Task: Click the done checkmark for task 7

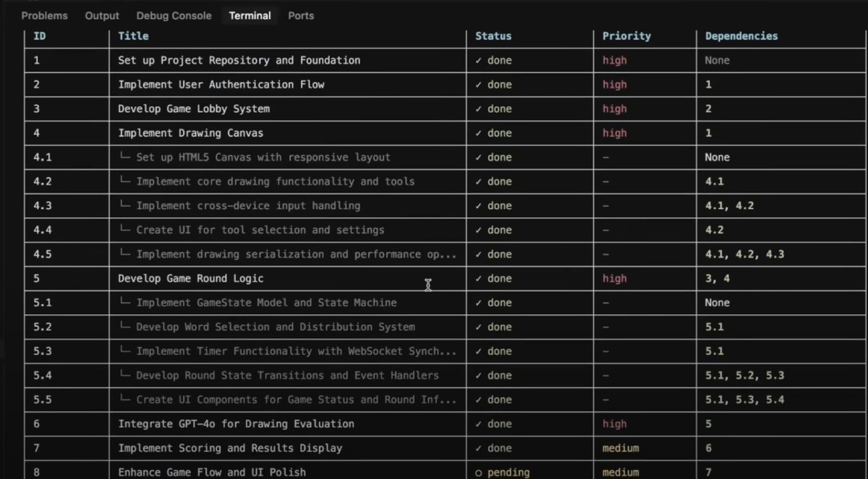Action: (479, 449)
